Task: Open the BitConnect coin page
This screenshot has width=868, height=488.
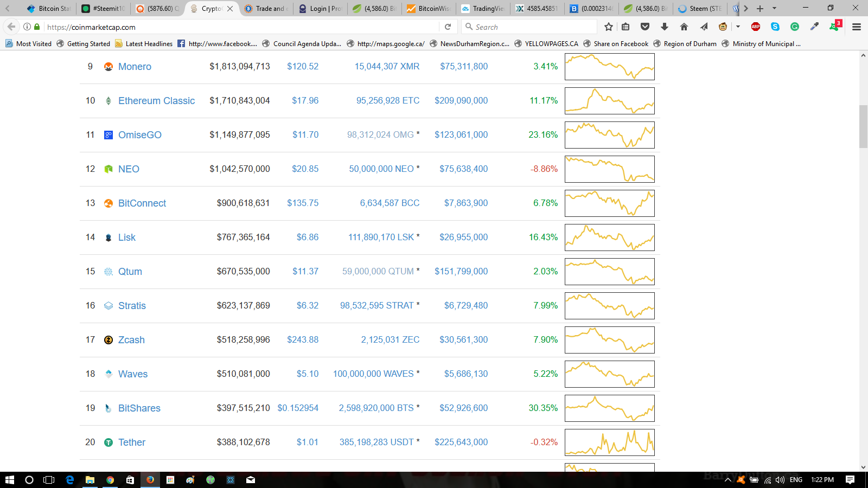Action: tap(142, 203)
